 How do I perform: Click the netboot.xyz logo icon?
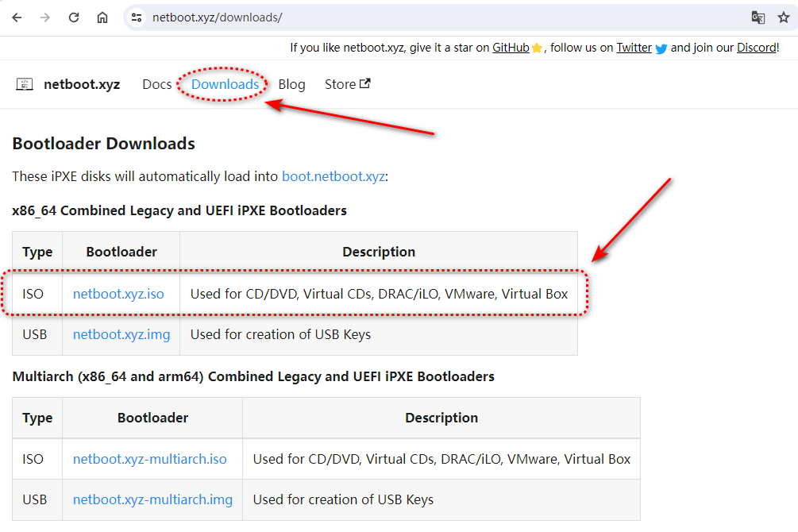click(x=25, y=84)
